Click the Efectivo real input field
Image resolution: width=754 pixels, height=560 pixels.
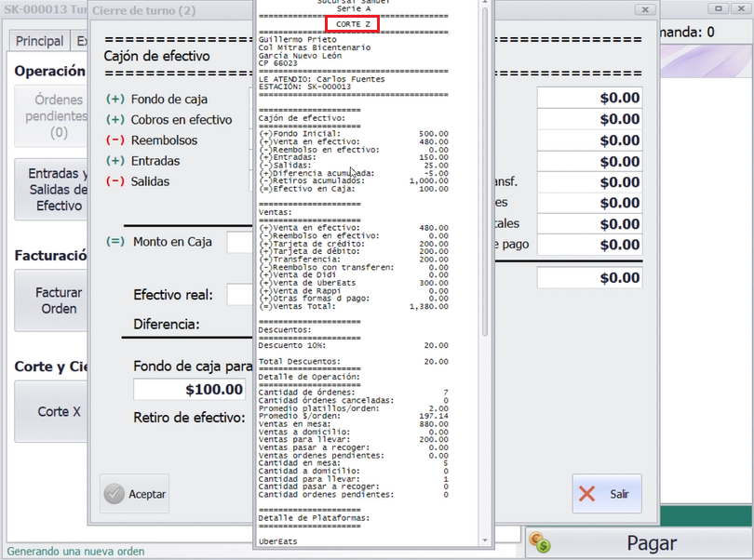(240, 295)
